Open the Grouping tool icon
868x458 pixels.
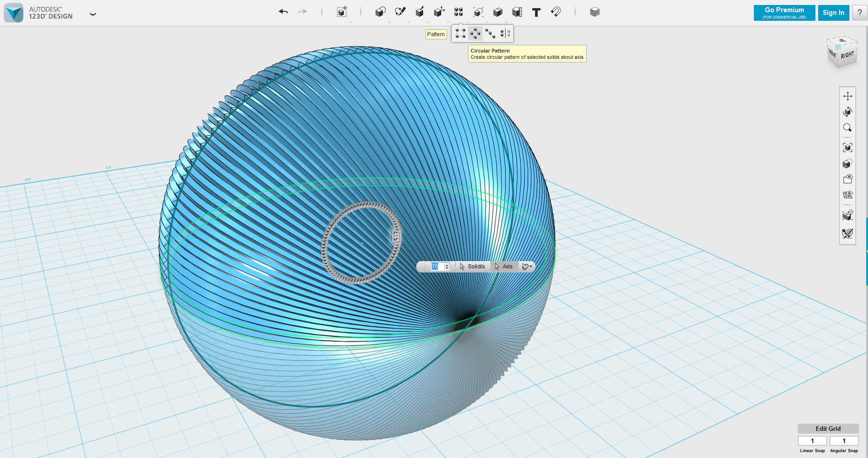478,12
